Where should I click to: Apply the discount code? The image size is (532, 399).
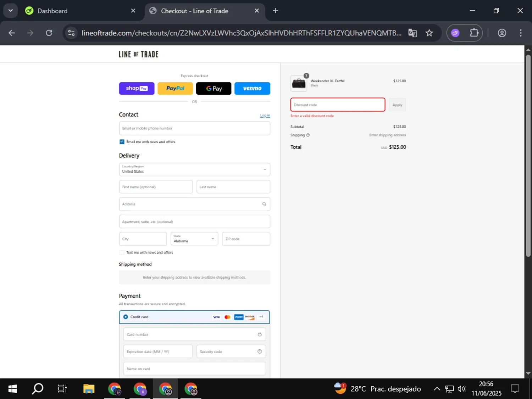point(397,105)
